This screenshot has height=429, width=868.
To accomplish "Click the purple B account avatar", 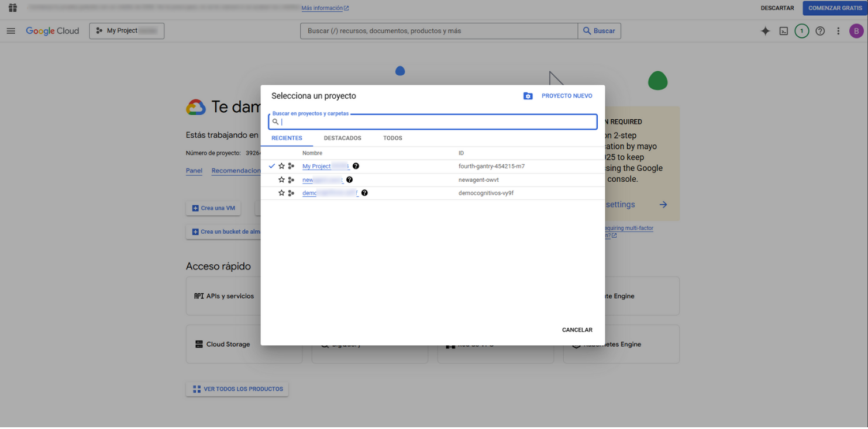I will (x=856, y=31).
